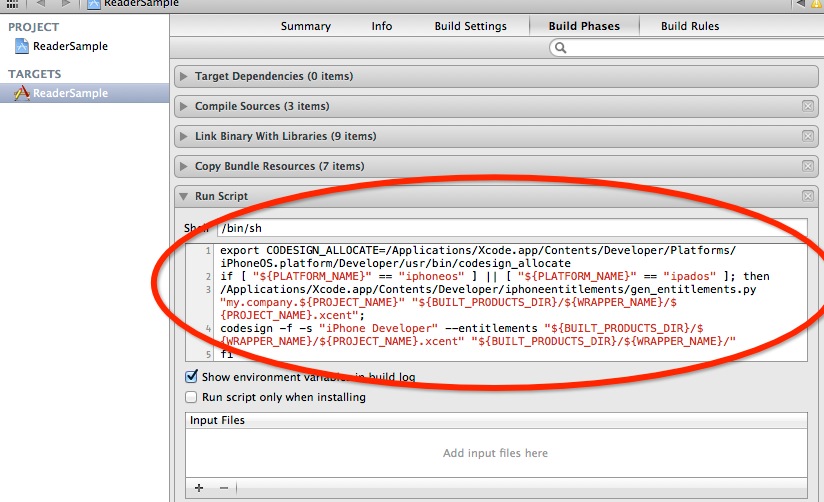824x502 pixels.
Task: Select ReaderSample under PROJECT
Action: (x=70, y=46)
